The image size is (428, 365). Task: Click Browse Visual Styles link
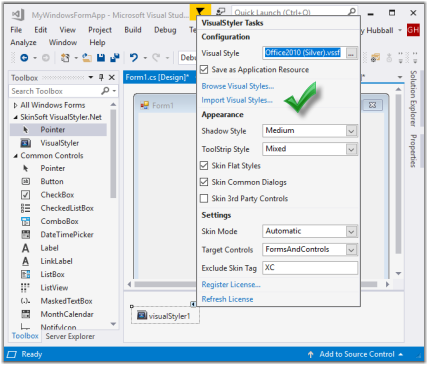point(238,86)
